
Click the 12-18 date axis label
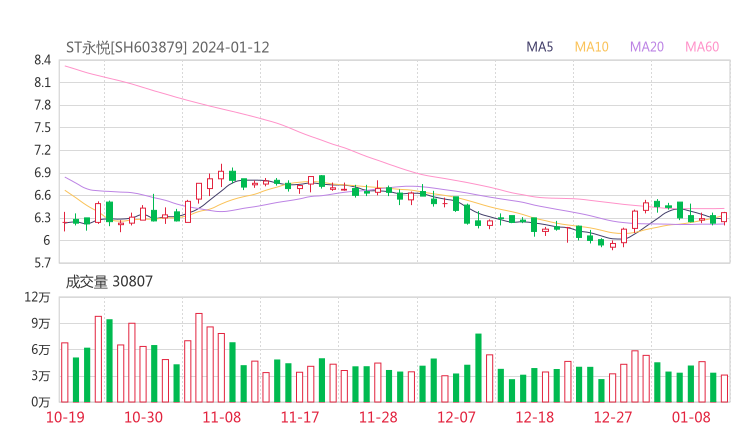[535, 417]
